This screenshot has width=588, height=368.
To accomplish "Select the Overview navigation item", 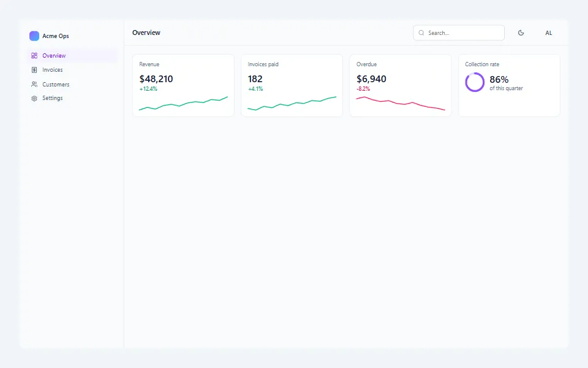I will point(72,56).
